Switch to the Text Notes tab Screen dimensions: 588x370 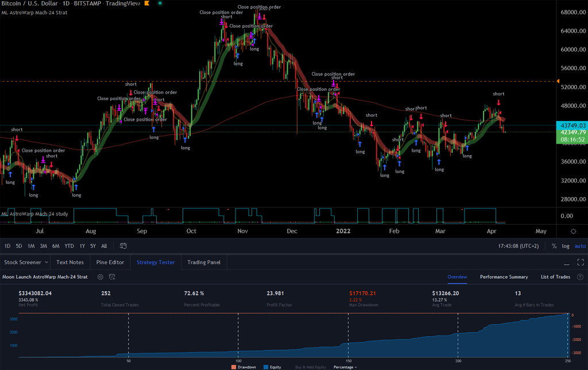(x=70, y=263)
